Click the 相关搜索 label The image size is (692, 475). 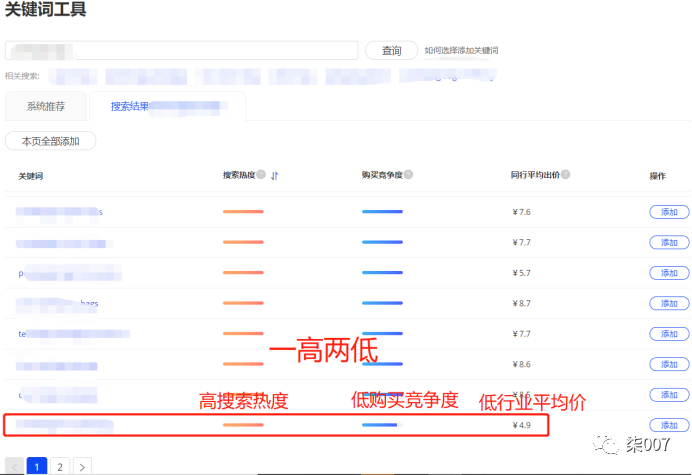click(22, 76)
